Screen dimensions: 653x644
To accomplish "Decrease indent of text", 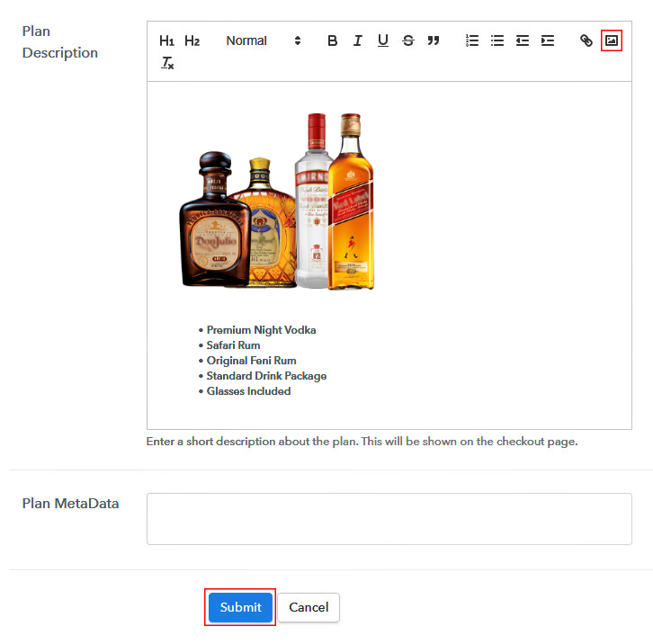I will click(523, 40).
